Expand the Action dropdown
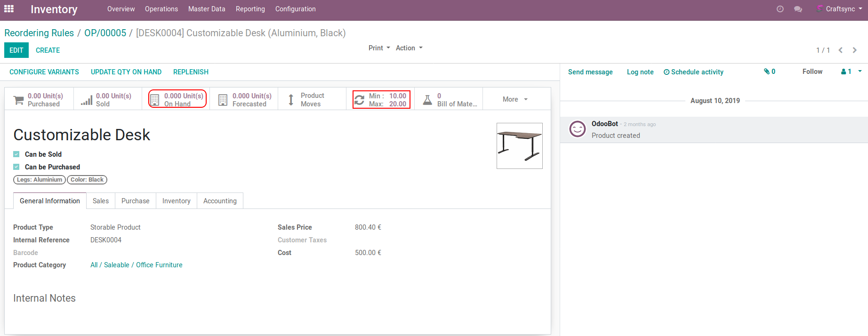The height and width of the screenshot is (336, 868). pos(409,48)
